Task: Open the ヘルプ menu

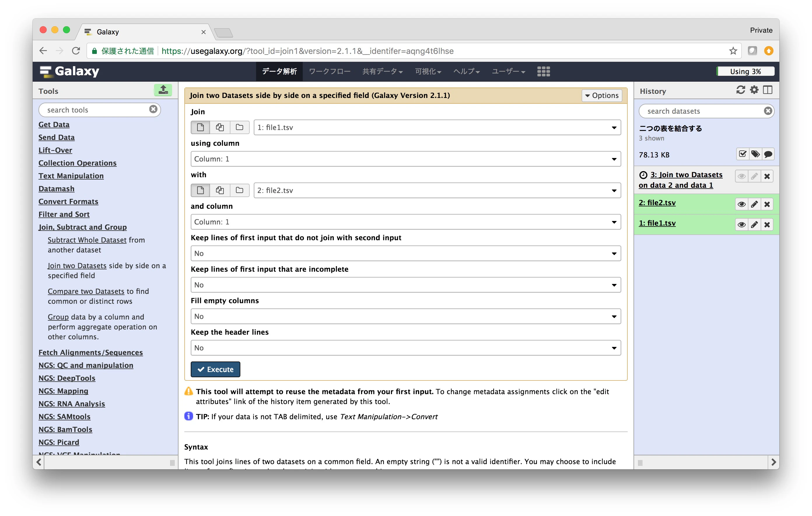Action: [466, 71]
